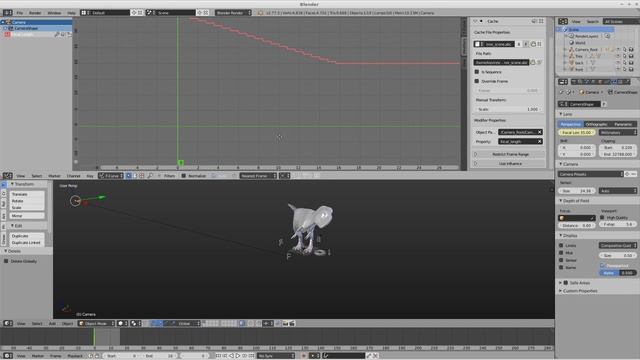Open the sensor fit Auto dropdown
640x360 pixels.
click(x=618, y=191)
